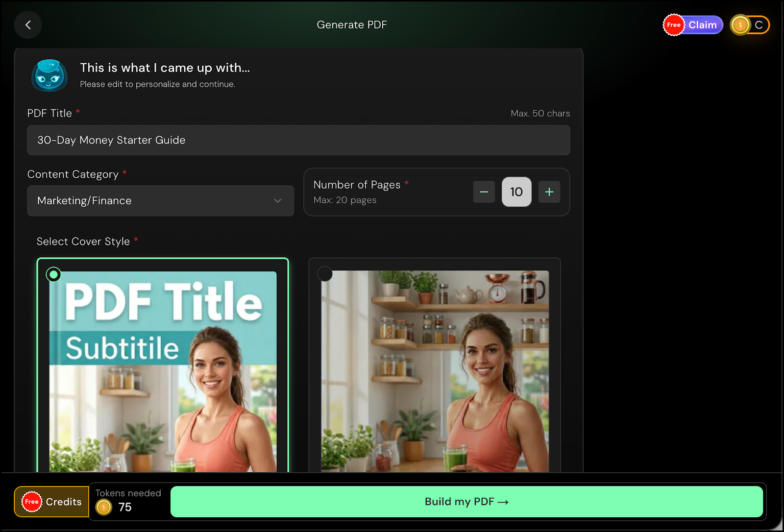Decrease page count with minus button
The height and width of the screenshot is (532, 784).
click(484, 192)
